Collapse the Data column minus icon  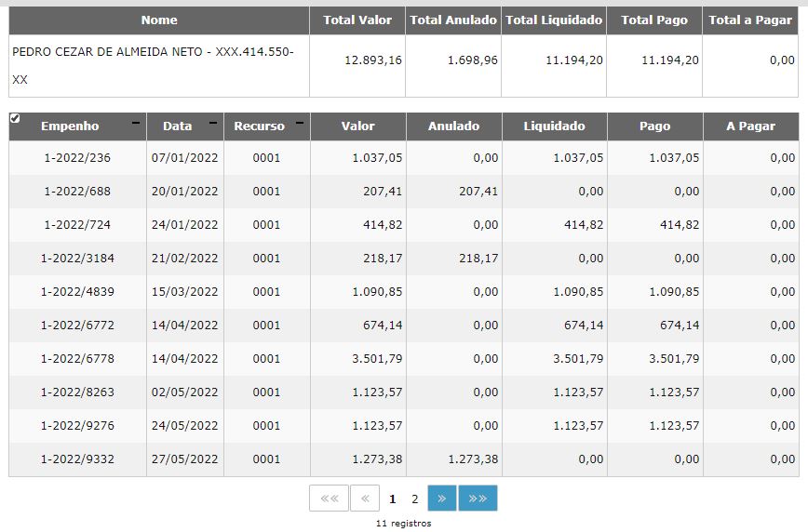213,123
